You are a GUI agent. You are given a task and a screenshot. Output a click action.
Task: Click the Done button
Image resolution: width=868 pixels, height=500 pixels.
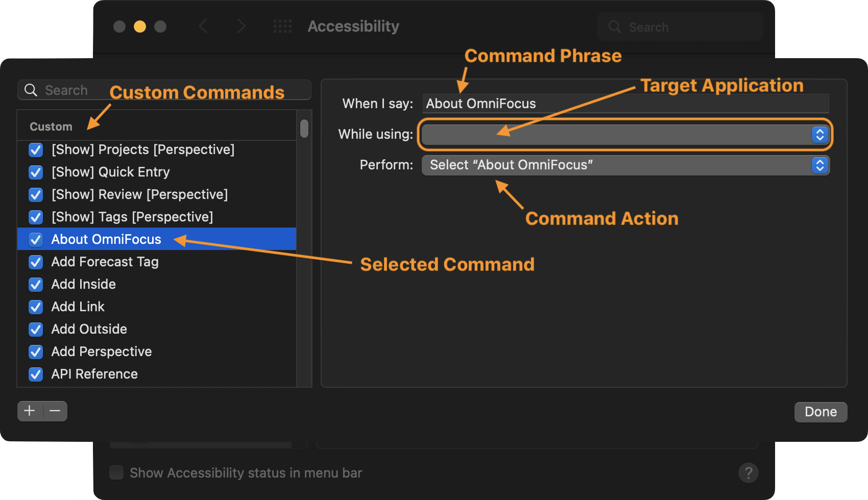[821, 412]
